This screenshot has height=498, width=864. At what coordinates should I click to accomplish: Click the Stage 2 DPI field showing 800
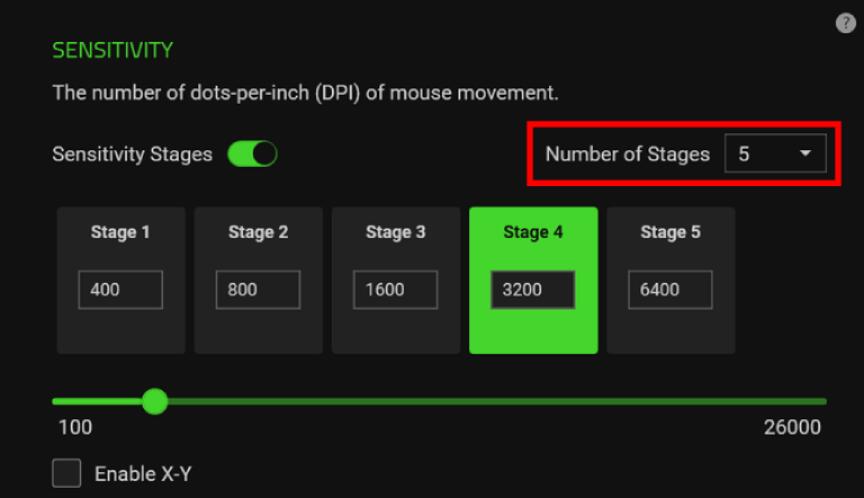pyautogui.click(x=258, y=290)
